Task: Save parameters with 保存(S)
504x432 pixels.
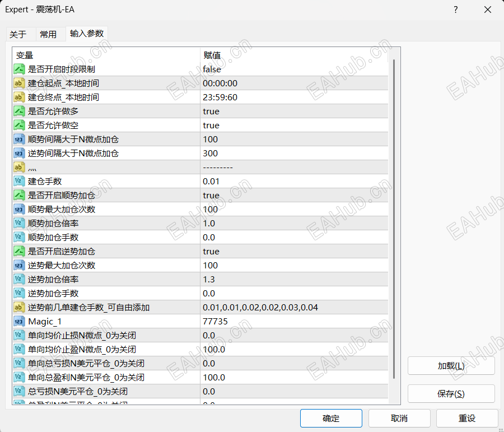Action: [x=451, y=394]
